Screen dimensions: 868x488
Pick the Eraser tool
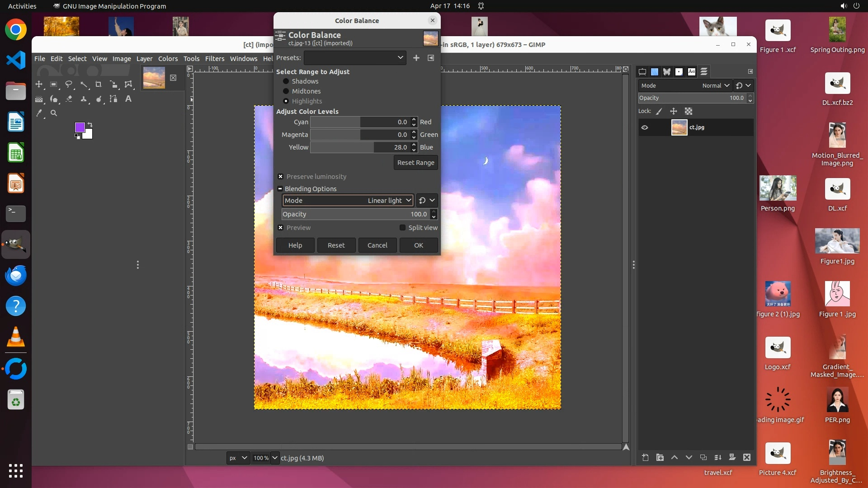(69, 99)
